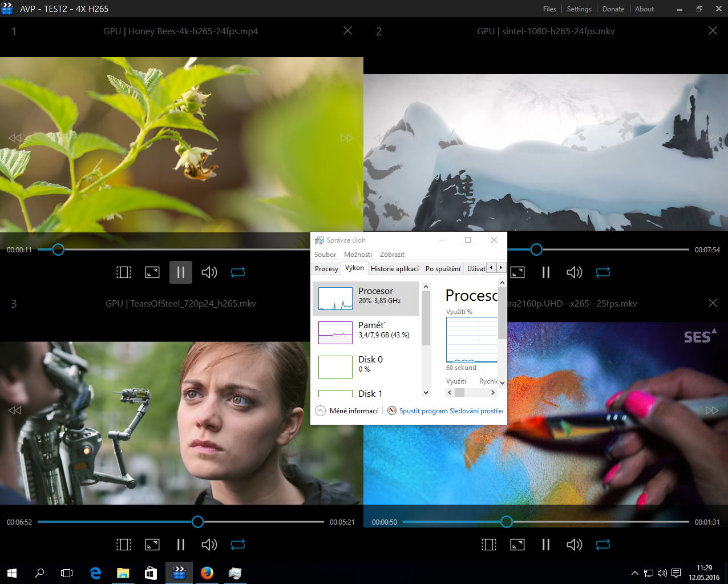This screenshot has width=728, height=584.
Task: Click the Donate link in AVP
Action: (x=613, y=9)
